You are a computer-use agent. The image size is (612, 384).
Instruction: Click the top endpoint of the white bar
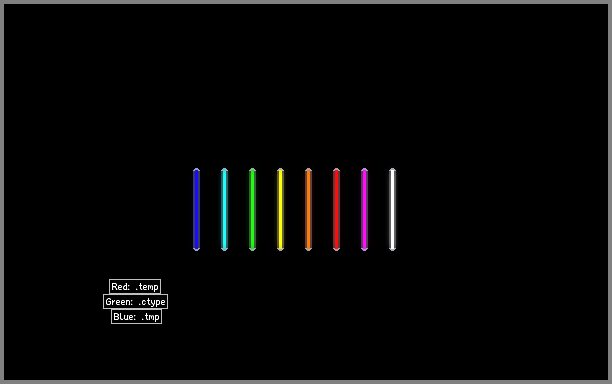click(392, 170)
